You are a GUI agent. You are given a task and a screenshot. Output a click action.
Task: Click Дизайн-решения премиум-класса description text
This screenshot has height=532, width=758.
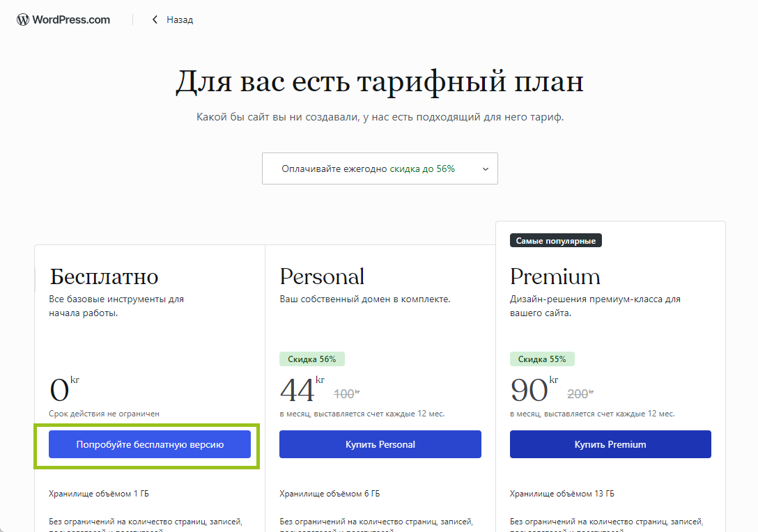(x=595, y=306)
